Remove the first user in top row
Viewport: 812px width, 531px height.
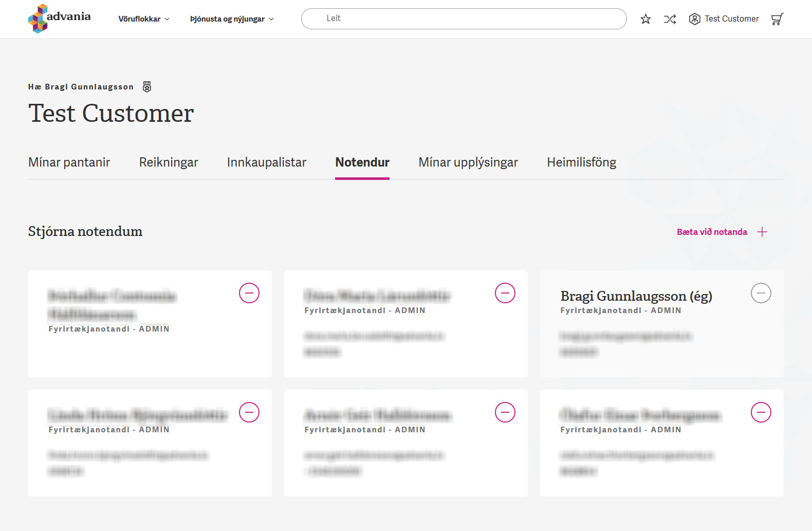click(249, 293)
